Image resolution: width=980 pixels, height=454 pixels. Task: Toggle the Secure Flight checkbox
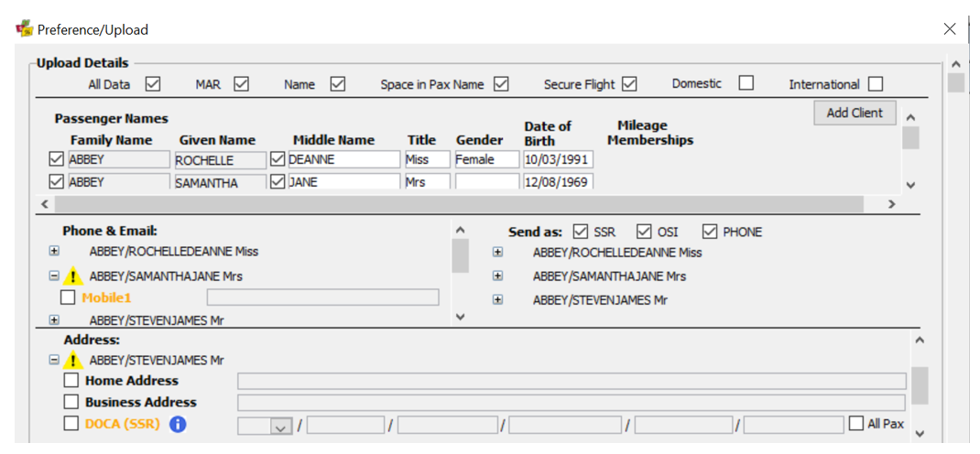pos(629,83)
